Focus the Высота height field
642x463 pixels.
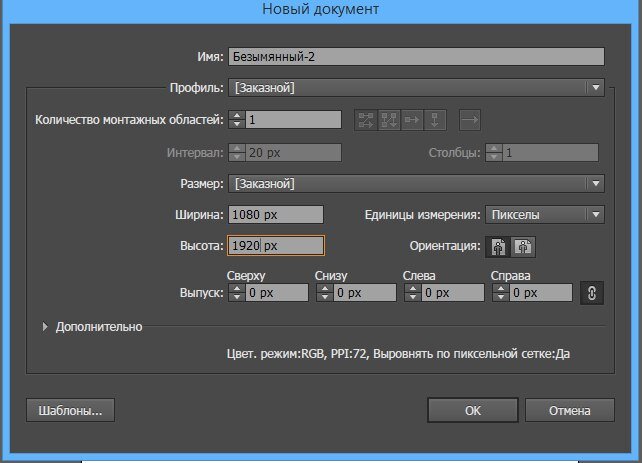coord(276,246)
